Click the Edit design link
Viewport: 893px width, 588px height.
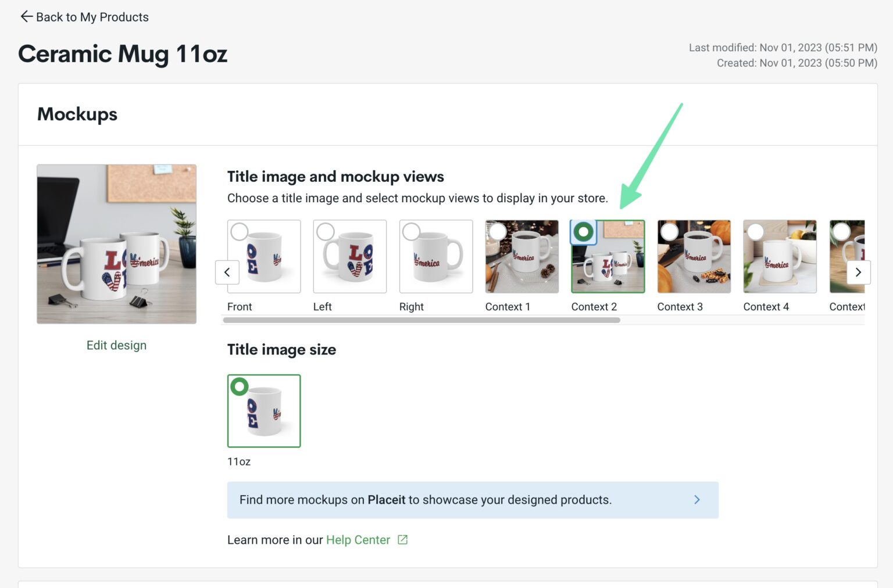pos(116,345)
